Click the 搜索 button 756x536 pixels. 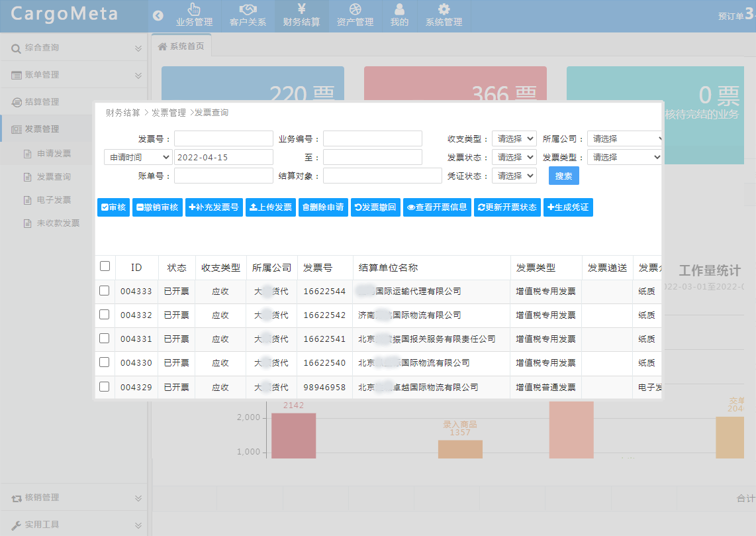click(x=563, y=176)
